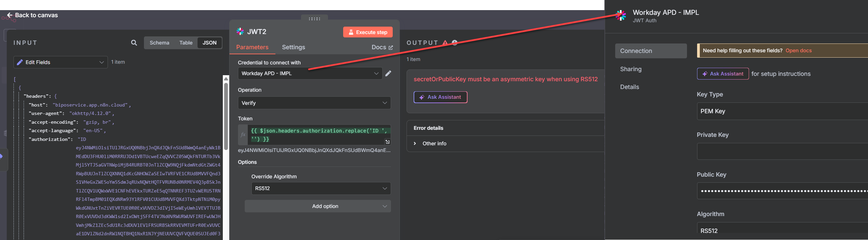Viewport: 868px width, 240px height.
Task: Select Connection in the credential sidebar
Action: (x=651, y=51)
